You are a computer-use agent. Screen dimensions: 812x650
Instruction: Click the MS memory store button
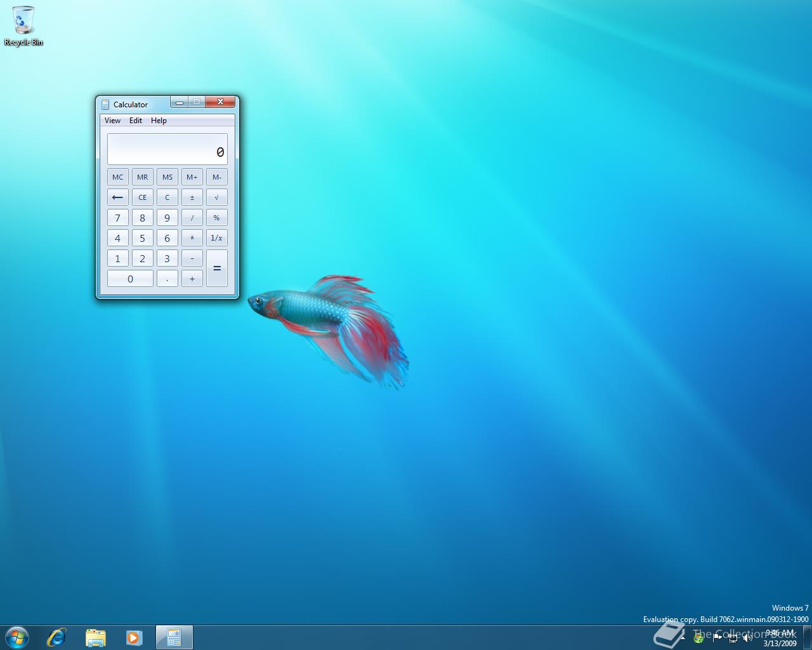tap(167, 177)
